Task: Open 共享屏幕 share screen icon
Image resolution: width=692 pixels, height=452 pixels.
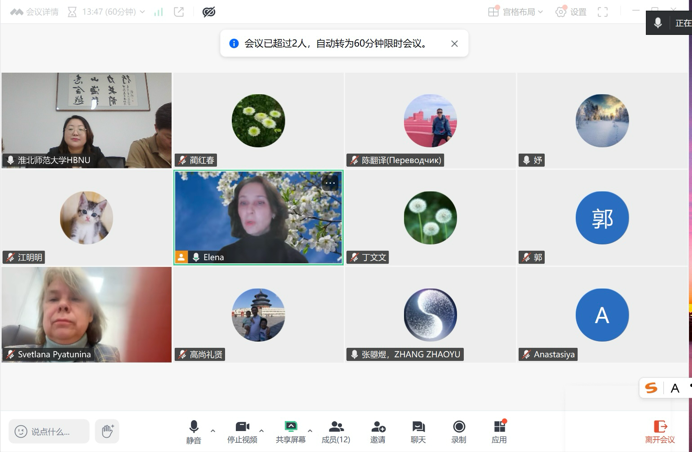Action: click(x=290, y=432)
